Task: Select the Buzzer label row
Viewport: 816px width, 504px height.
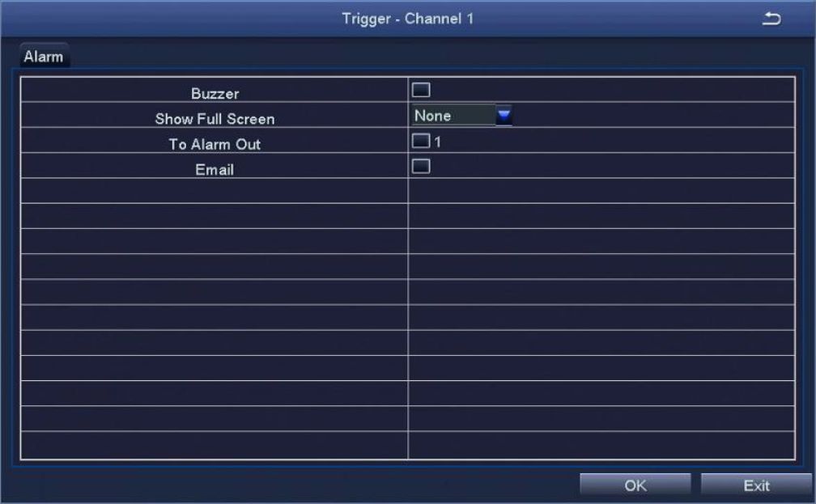Action: pos(215,90)
